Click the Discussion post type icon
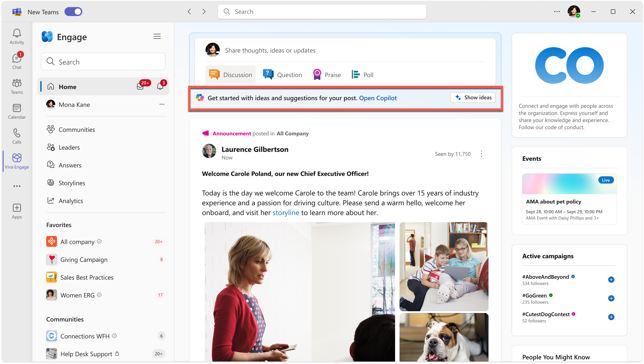 pyautogui.click(x=214, y=74)
